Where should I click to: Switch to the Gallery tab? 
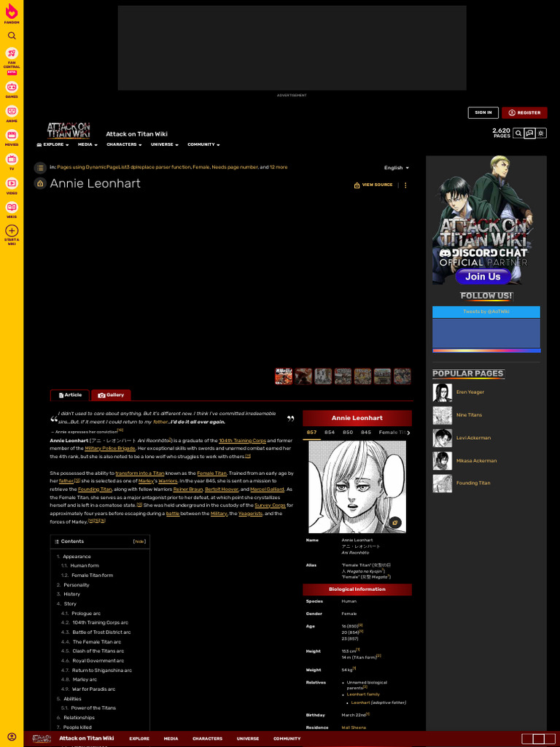(x=111, y=395)
